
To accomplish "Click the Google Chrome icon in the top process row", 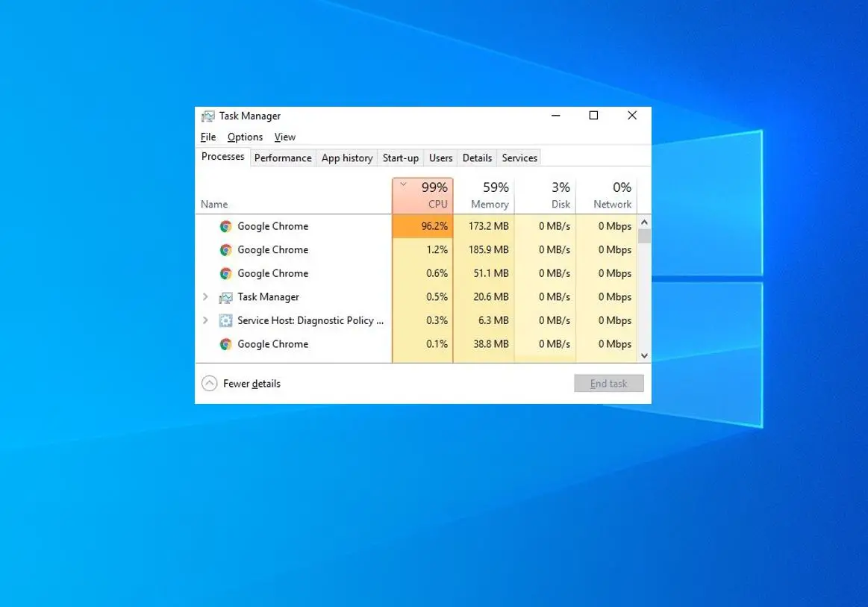I will [x=225, y=226].
